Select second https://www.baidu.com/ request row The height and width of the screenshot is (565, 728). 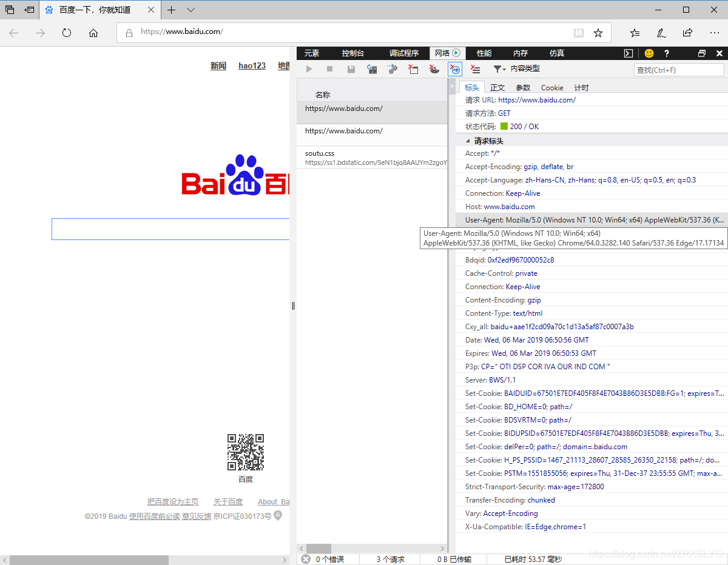coord(372,135)
